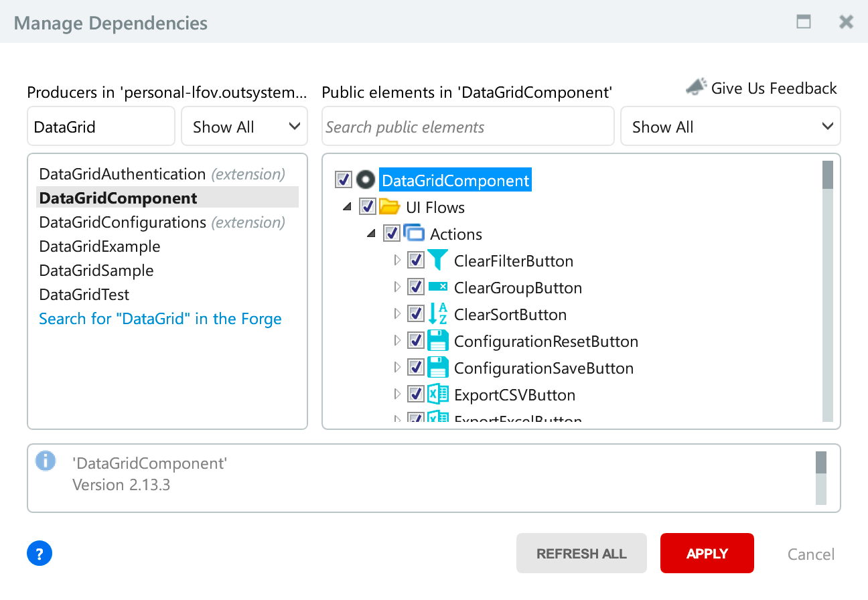Select the highlighted DataGridComponent tree label

click(455, 180)
